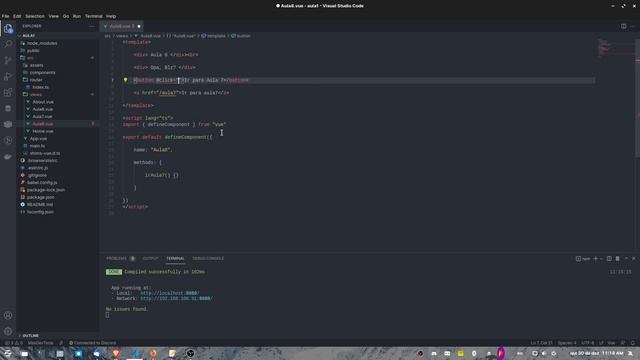640x360 pixels.
Task: Open Firefox from the taskbar
Action: coord(153,353)
